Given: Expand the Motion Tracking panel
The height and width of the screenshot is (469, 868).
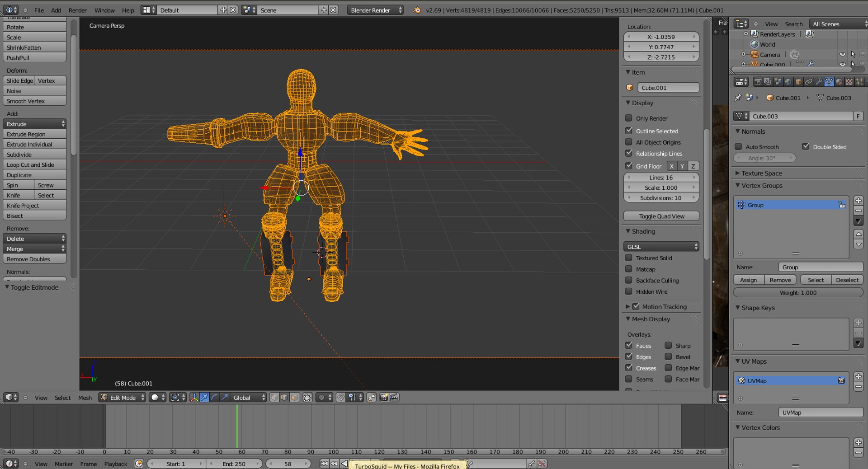Looking at the screenshot, I should (627, 306).
